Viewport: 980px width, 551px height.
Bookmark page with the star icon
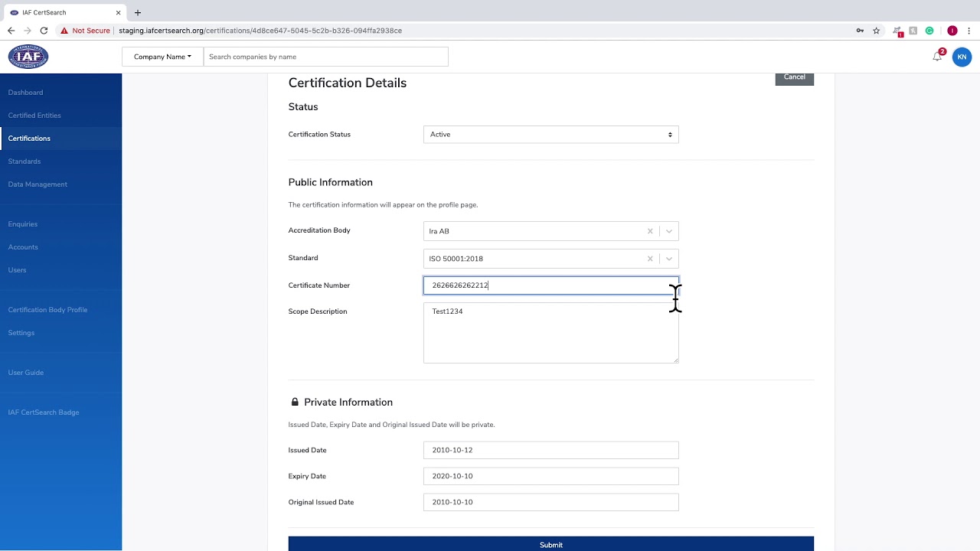(x=877, y=31)
